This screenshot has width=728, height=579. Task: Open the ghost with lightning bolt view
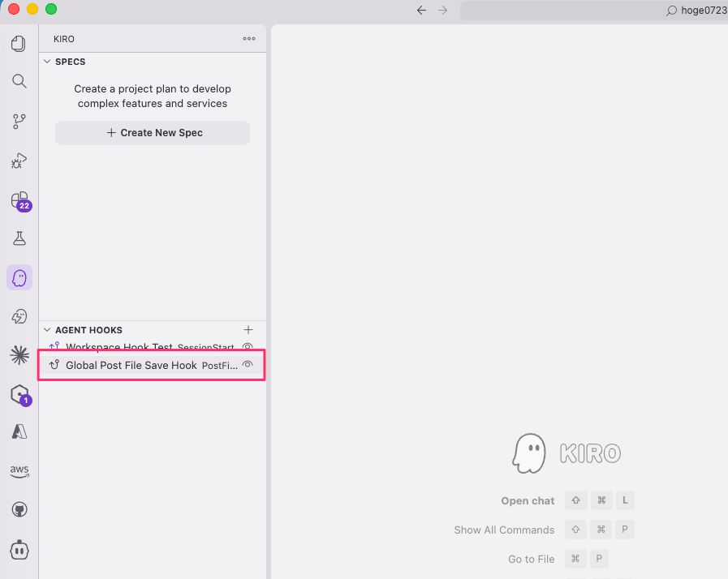(19, 317)
